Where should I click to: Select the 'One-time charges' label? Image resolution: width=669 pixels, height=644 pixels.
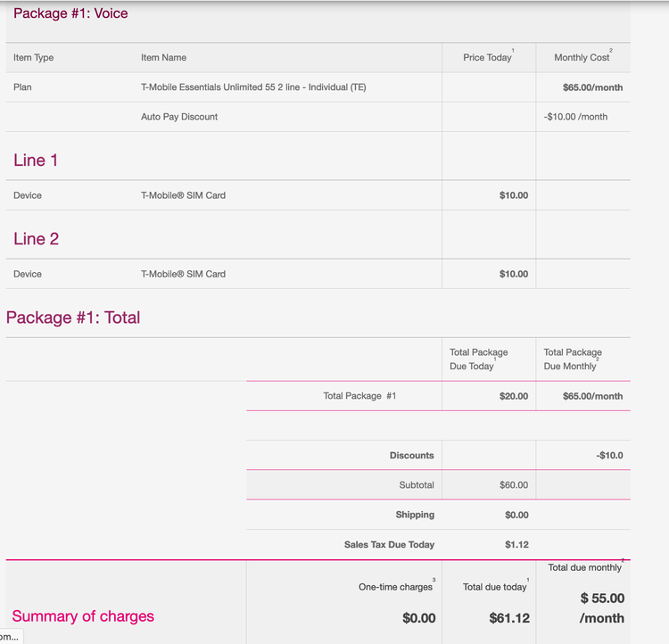(x=395, y=587)
